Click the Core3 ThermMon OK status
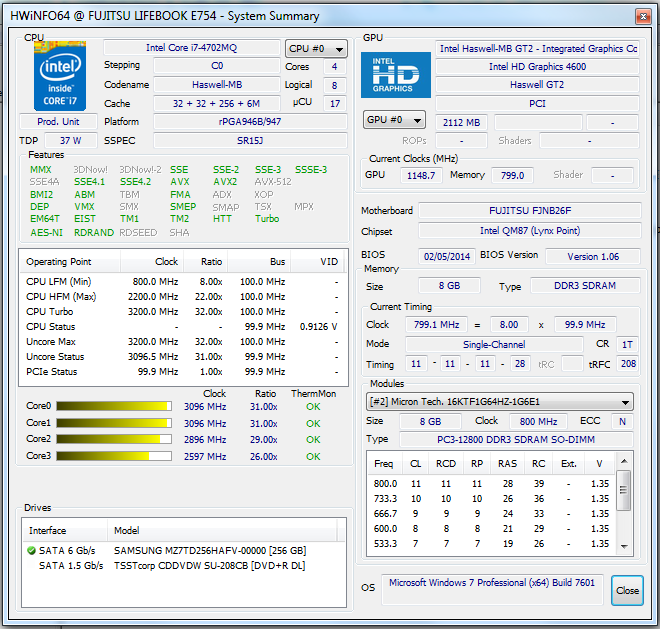Viewport: 660px width, 629px height. click(x=313, y=456)
